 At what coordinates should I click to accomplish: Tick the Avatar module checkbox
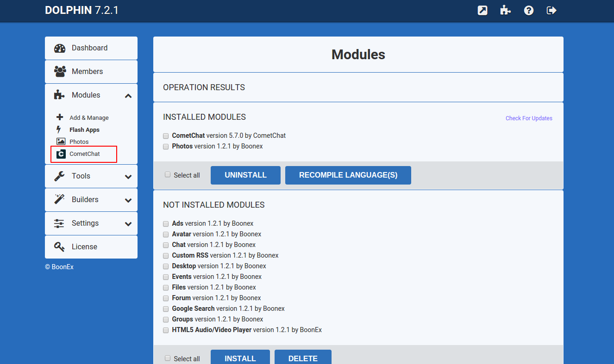click(x=166, y=234)
